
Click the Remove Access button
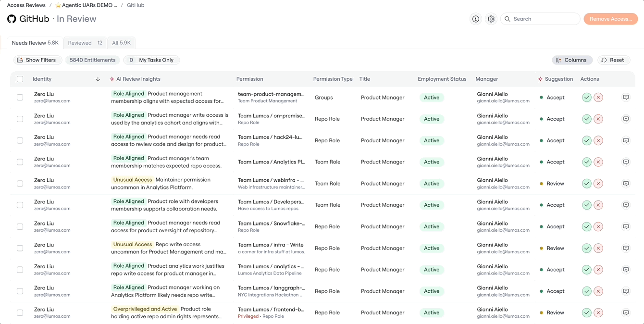point(610,19)
